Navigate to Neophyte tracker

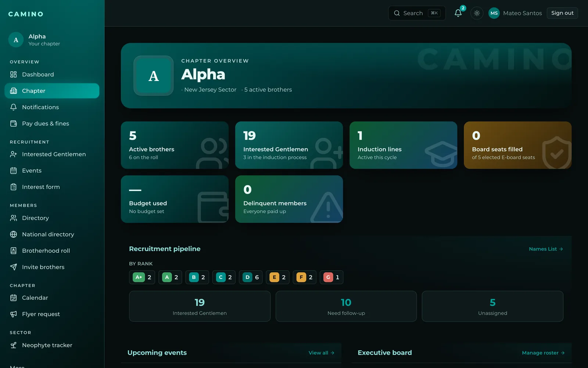pos(52,345)
